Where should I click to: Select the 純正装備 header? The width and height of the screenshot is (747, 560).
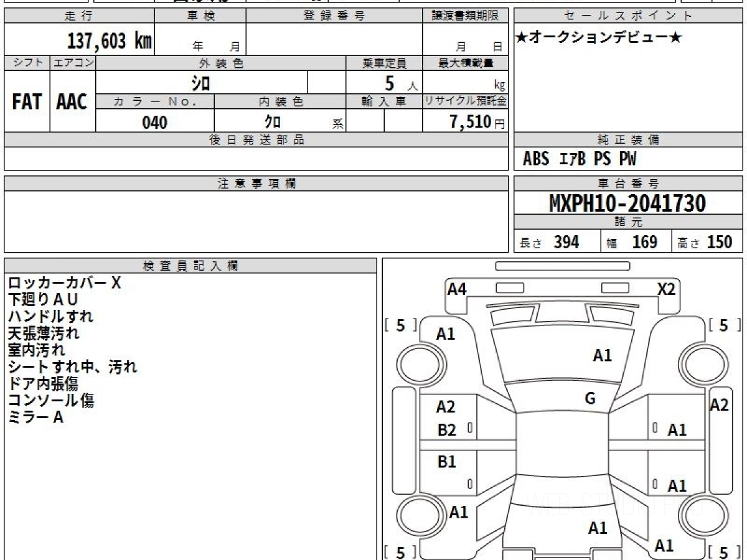coord(628,140)
